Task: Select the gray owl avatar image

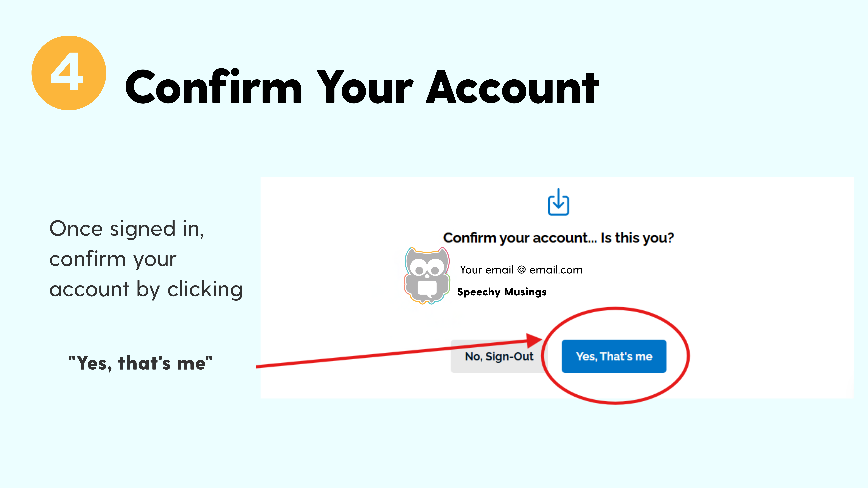Action: click(x=427, y=275)
